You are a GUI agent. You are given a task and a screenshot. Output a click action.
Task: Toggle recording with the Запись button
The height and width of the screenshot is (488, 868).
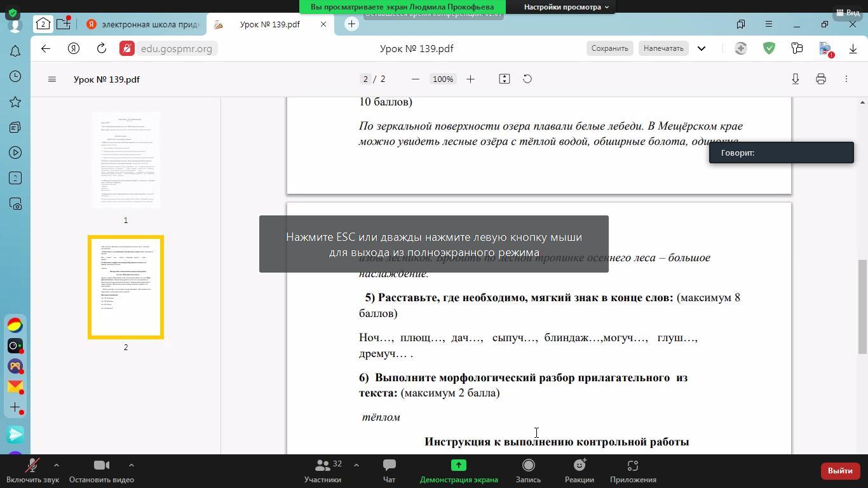pyautogui.click(x=528, y=471)
